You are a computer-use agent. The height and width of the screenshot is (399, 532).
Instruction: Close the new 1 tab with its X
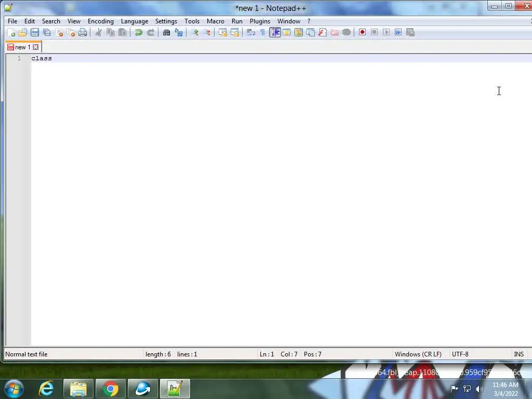(36, 47)
